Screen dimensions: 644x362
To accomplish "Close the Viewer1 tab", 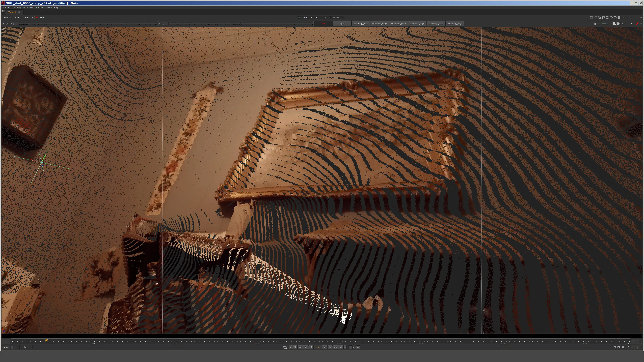I will coord(19,12).
